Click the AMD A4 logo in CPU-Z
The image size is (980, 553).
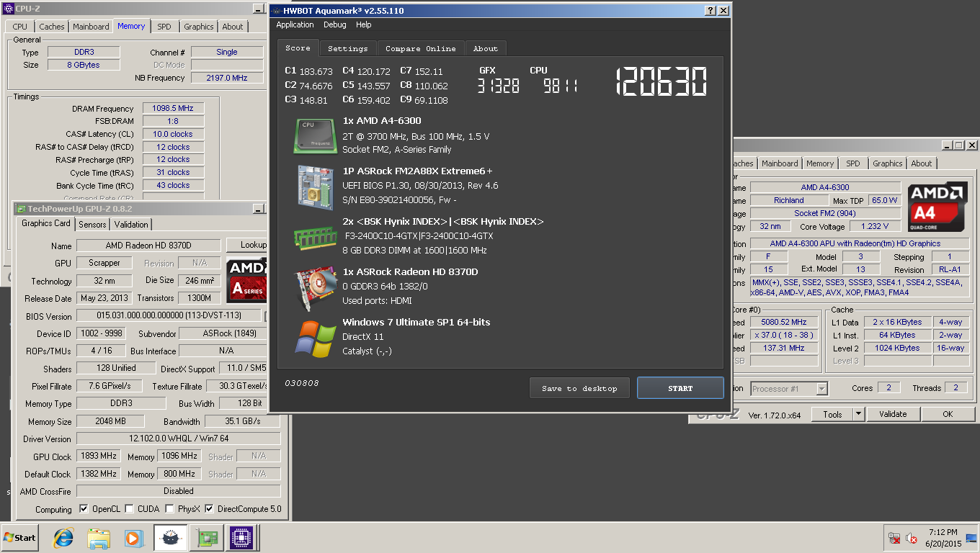point(937,205)
